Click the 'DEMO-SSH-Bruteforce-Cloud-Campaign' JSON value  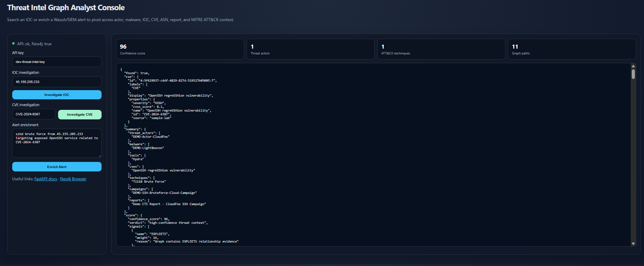164,193
